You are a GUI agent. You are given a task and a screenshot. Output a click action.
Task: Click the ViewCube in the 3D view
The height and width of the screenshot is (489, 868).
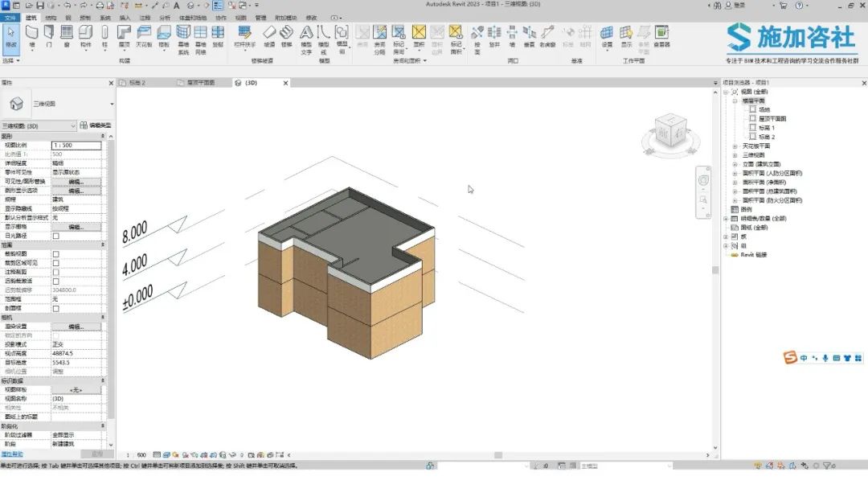[x=670, y=133]
